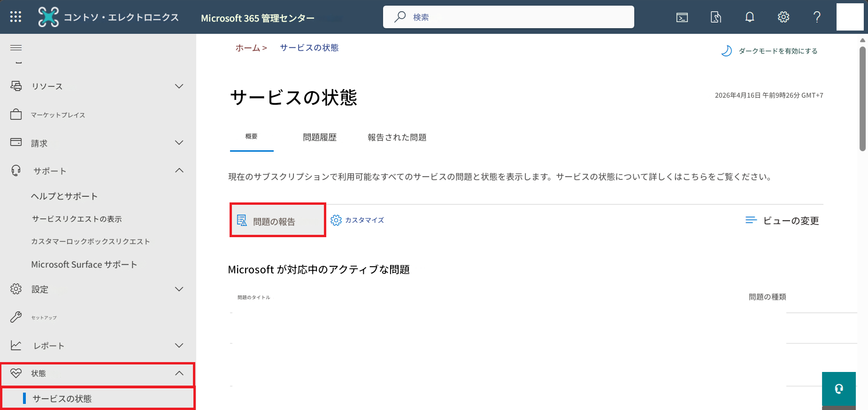Click the ビューの変更 list icon

751,220
